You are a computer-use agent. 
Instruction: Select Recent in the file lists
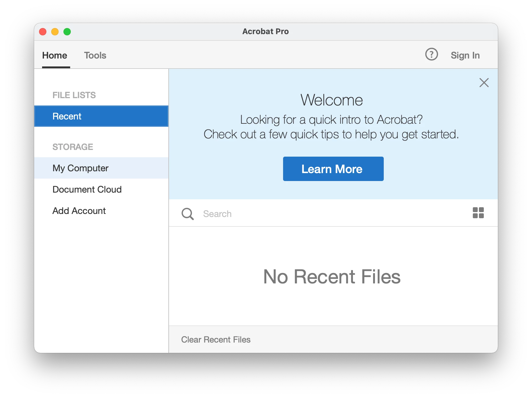101,116
